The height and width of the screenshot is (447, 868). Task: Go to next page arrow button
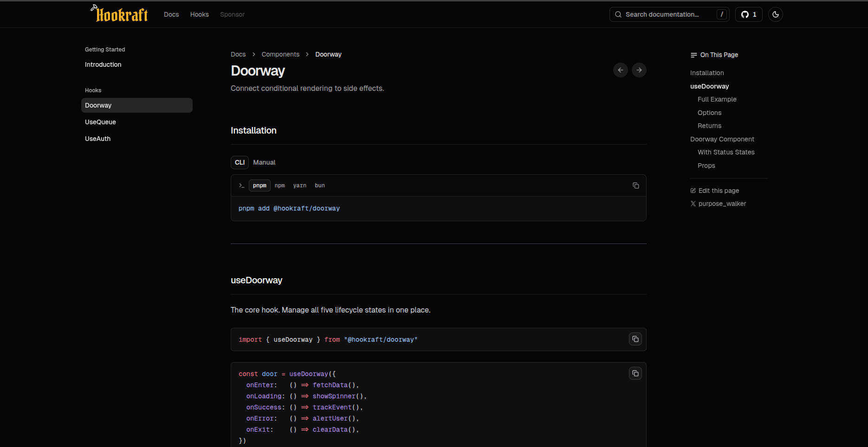[639, 70]
